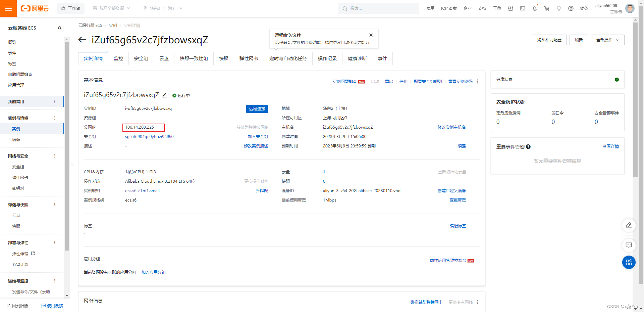
Task: Click 变更带宽 link
Action: click(458, 200)
